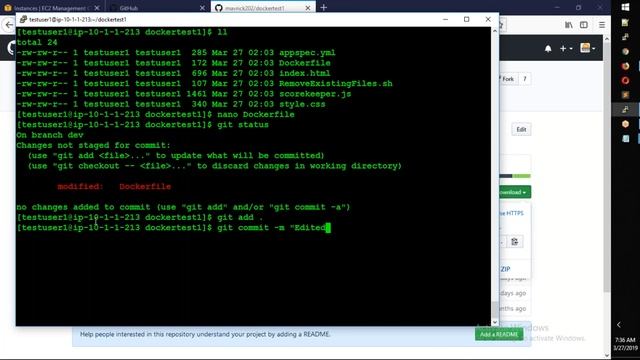
Task: Open the taskbar clock showing 7:36 AM
Action: 625,344
